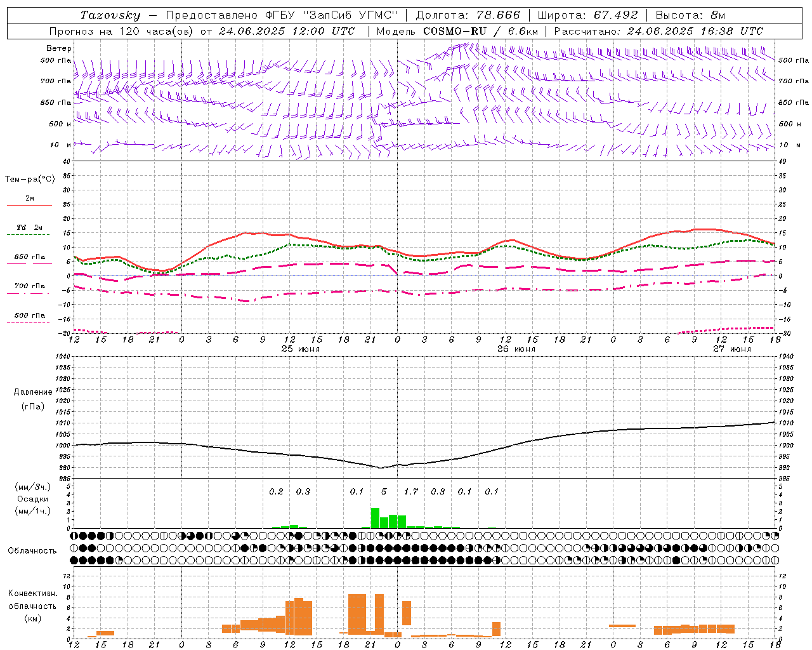Screen dimensions: 812x650
Task: Click the '25 июня' date label
Action: click(x=301, y=349)
